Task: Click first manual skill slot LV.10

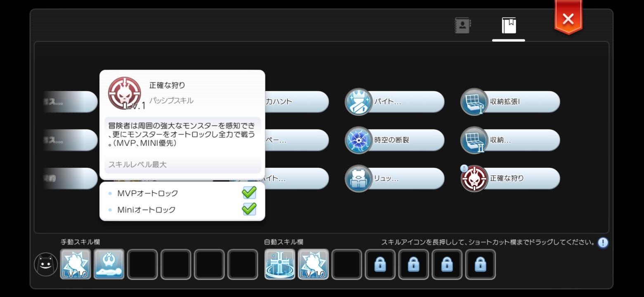Action: pyautogui.click(x=76, y=264)
